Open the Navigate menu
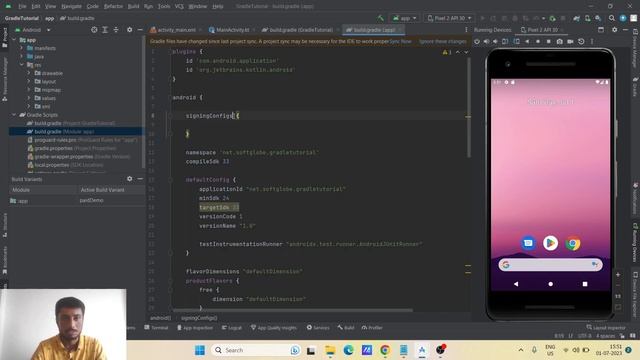 [x=71, y=6]
